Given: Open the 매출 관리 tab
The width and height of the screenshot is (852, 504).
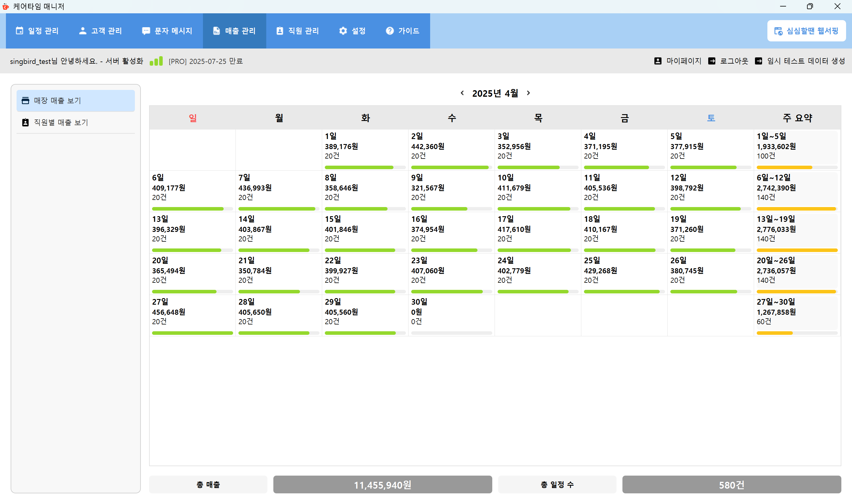Looking at the screenshot, I should [234, 31].
